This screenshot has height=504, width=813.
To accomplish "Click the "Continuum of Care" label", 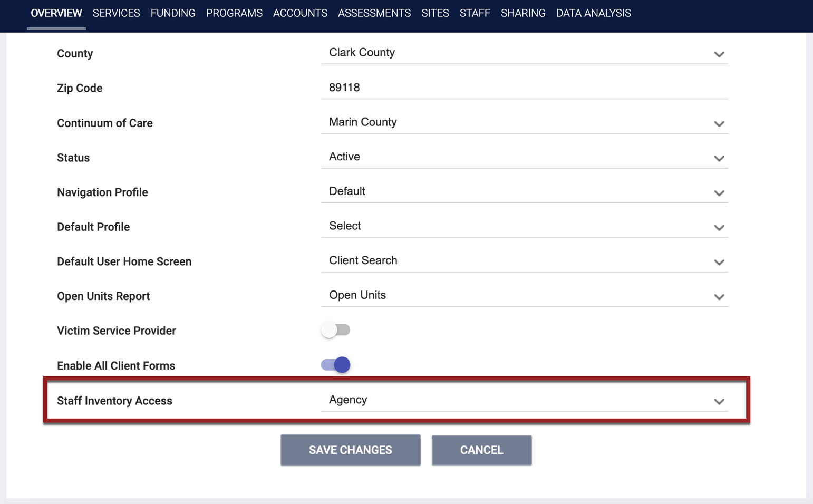I will tap(105, 123).
